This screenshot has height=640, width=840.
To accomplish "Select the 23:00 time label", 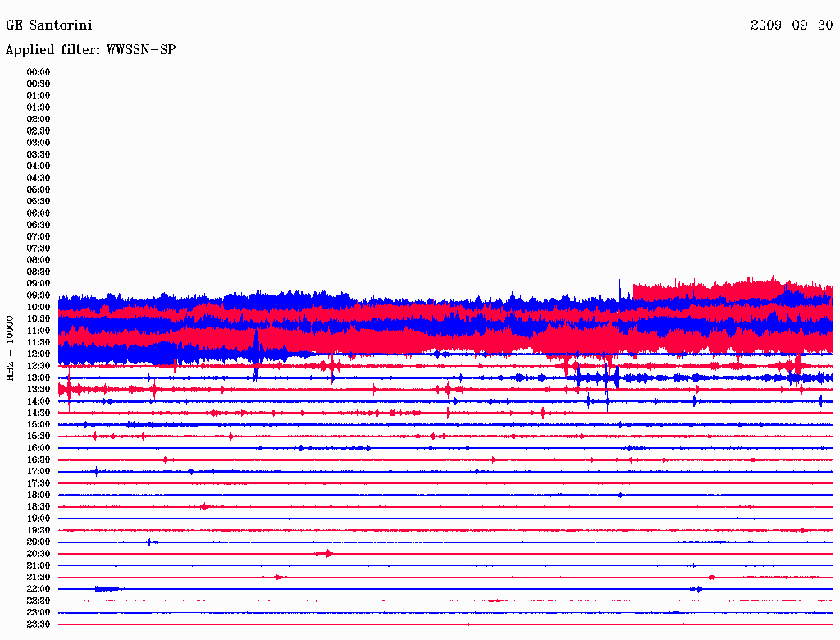I will (39, 613).
